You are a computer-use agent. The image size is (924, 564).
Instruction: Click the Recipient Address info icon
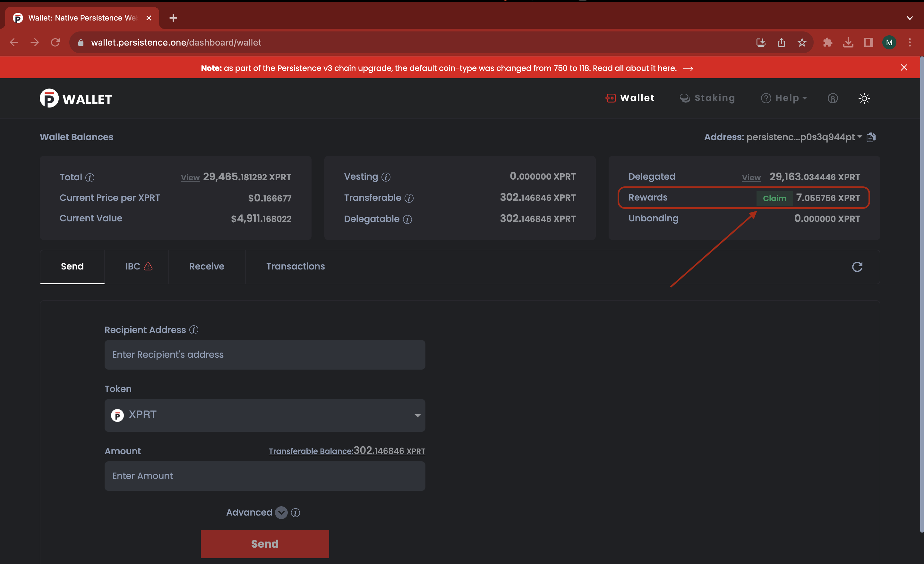[193, 329]
